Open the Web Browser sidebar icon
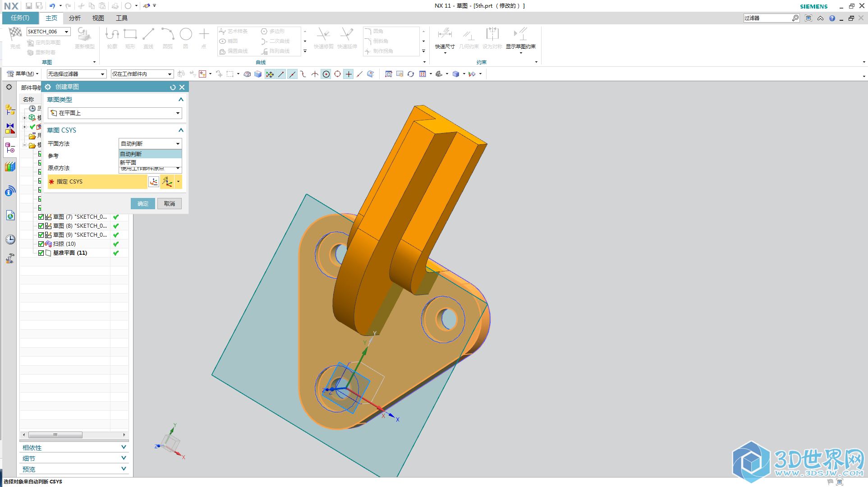Screen dimensions: 868x487 (10, 215)
